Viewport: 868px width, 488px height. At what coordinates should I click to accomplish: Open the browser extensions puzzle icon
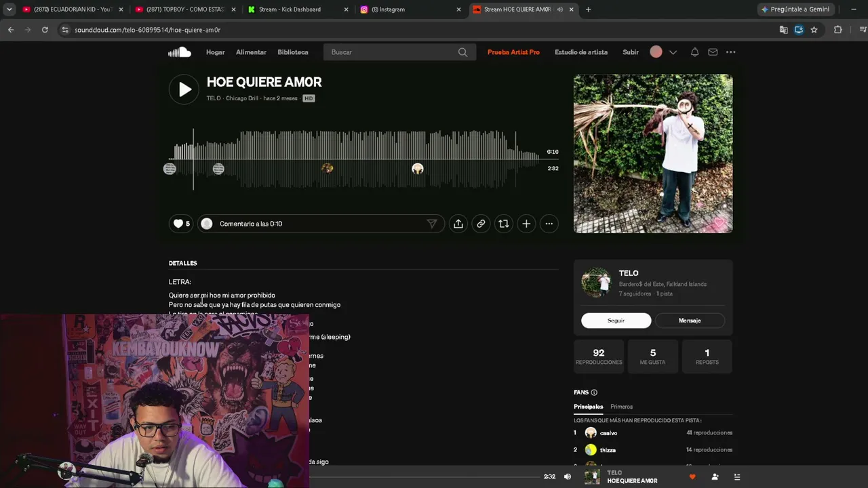[837, 30]
